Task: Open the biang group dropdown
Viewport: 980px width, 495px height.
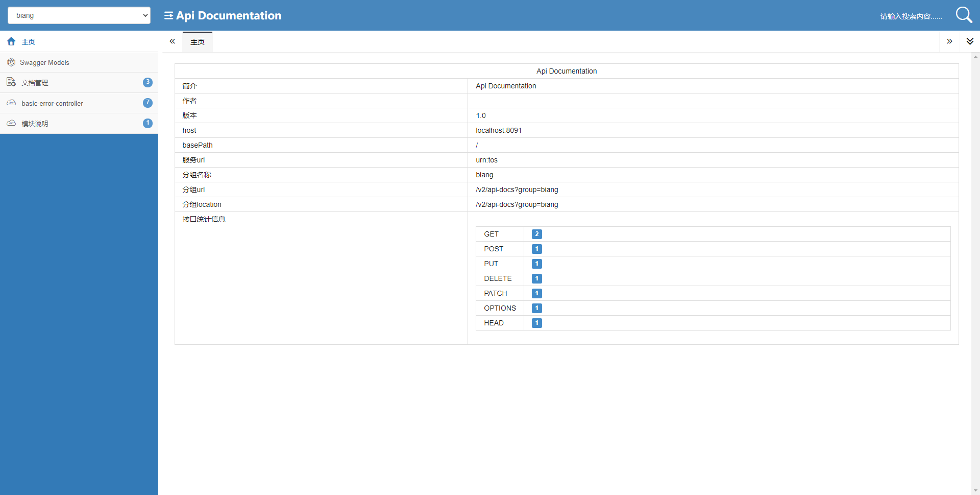Action: tap(79, 15)
